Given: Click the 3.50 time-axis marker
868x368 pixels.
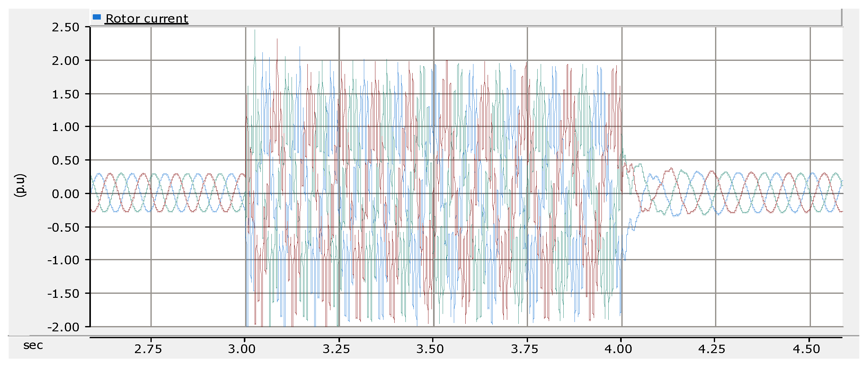Looking at the screenshot, I should (x=430, y=349).
